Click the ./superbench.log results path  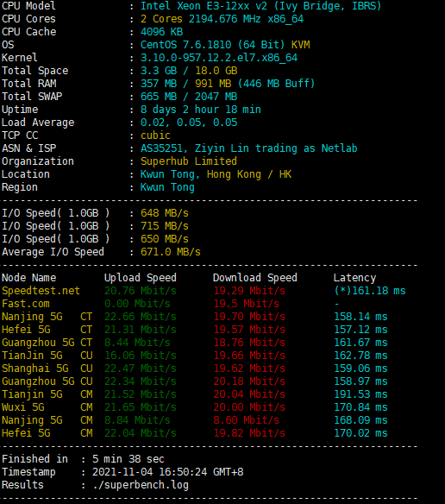141,485
